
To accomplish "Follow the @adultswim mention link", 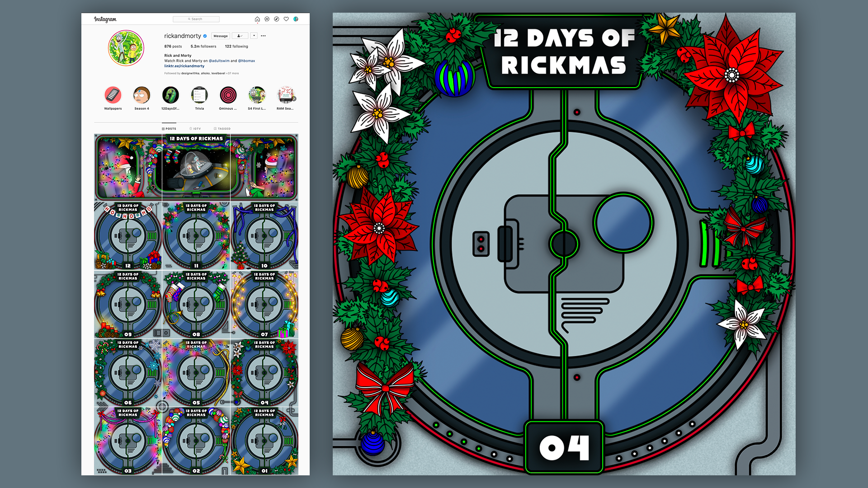I will tap(219, 61).
